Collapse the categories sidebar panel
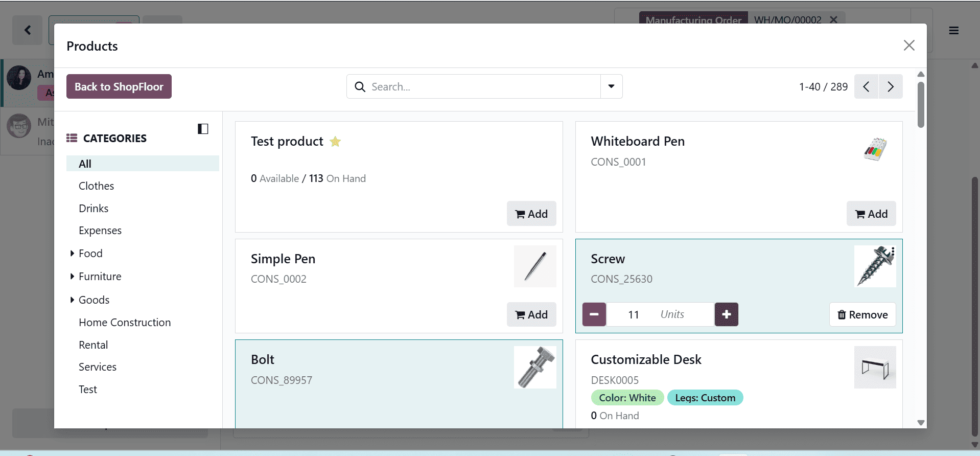Viewport: 980px width, 456px height. pos(203,129)
